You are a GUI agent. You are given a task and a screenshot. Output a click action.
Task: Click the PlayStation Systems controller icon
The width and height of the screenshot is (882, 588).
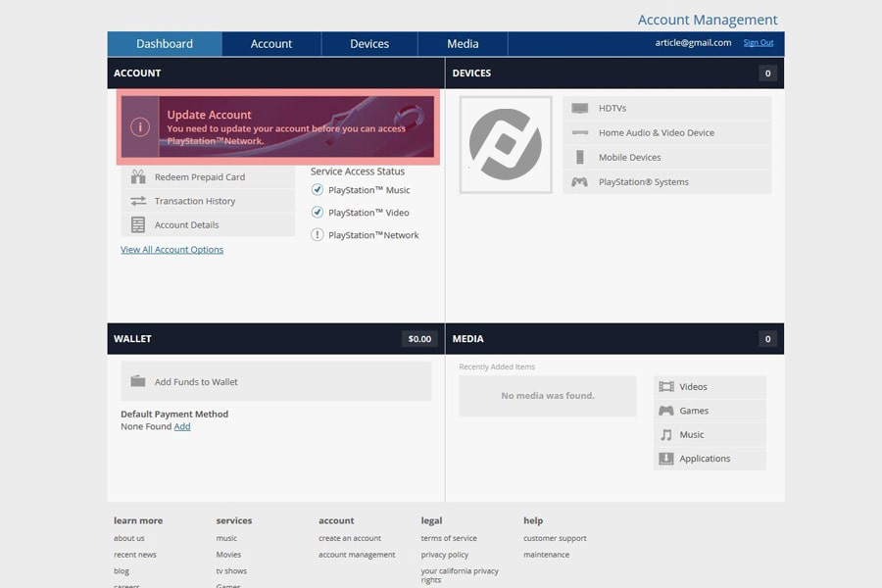click(580, 181)
